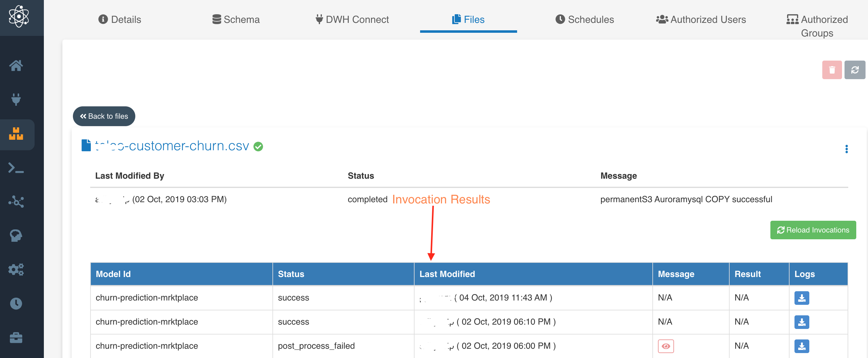The image size is (868, 358).
Task: Click the home icon in sidebar
Action: pos(16,66)
